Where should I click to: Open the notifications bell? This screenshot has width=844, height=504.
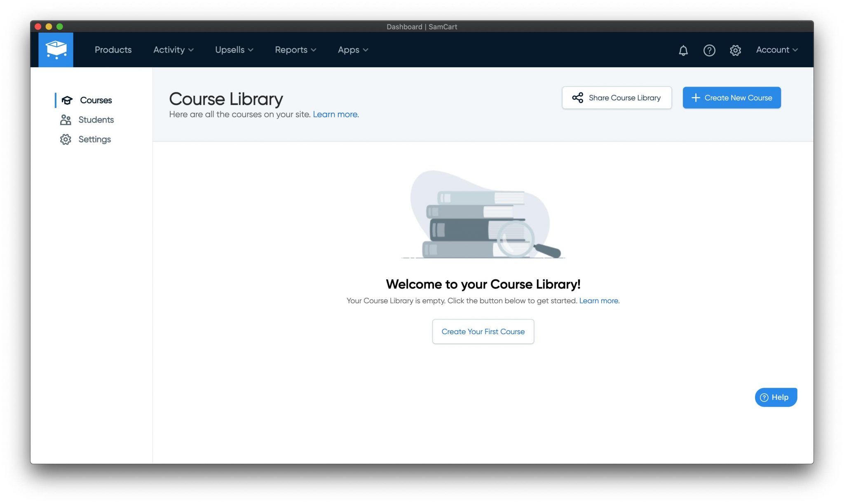tap(683, 50)
